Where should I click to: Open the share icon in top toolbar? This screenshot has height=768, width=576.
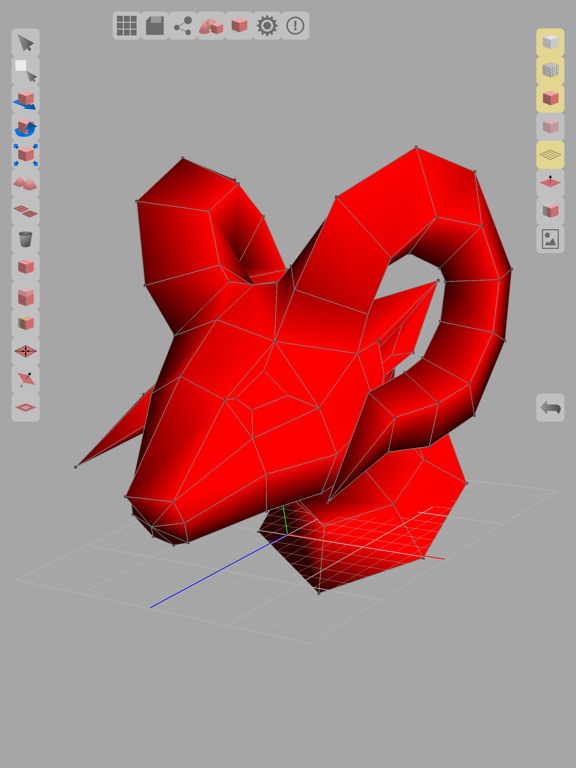coord(183,25)
